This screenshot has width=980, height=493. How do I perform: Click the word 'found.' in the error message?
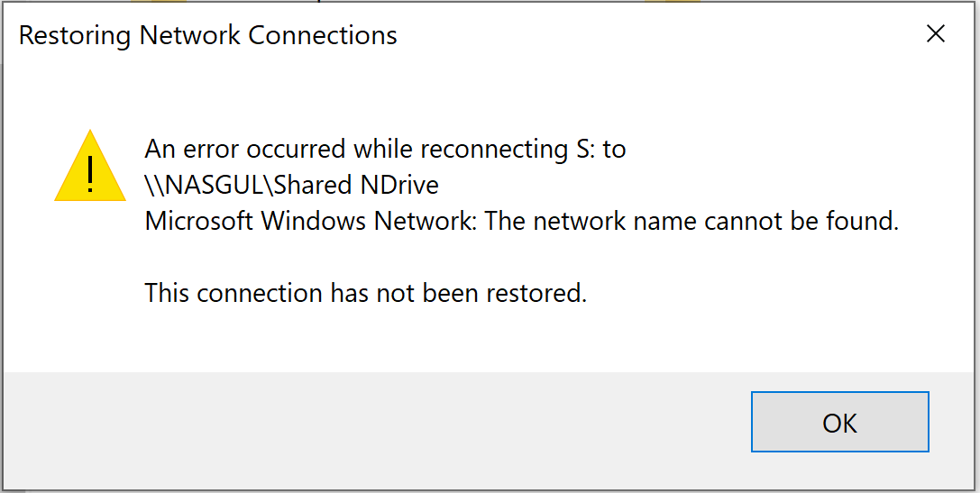point(865,221)
